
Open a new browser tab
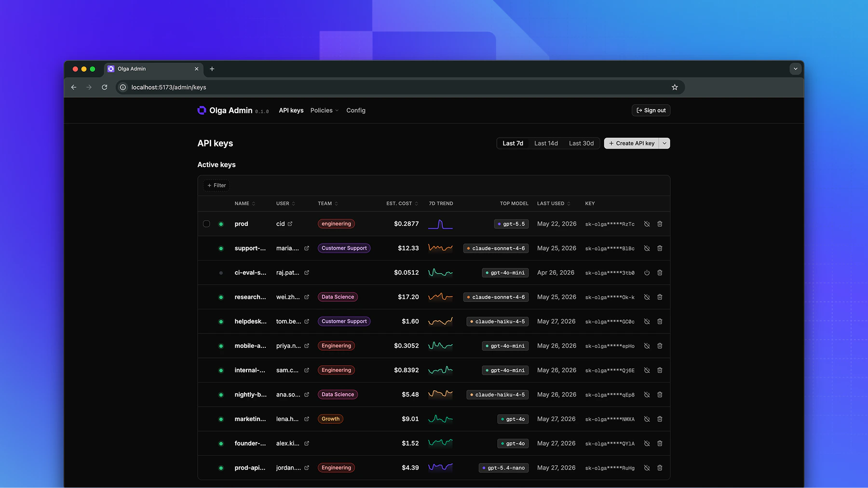(212, 69)
